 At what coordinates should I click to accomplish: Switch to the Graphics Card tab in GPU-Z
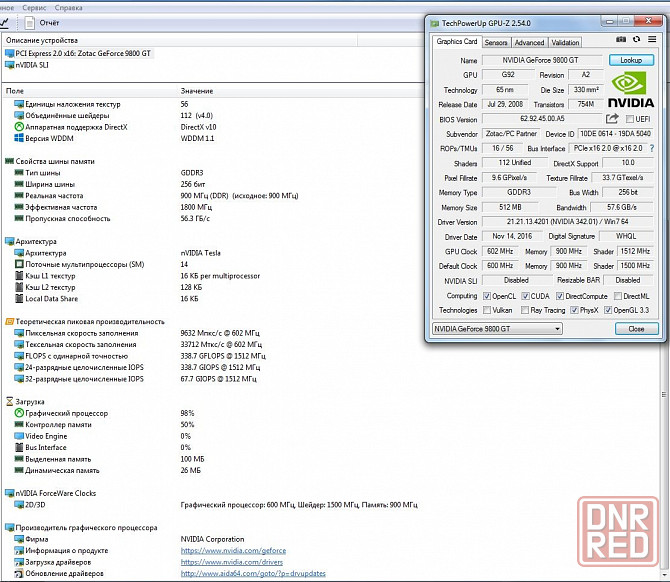pyautogui.click(x=456, y=41)
